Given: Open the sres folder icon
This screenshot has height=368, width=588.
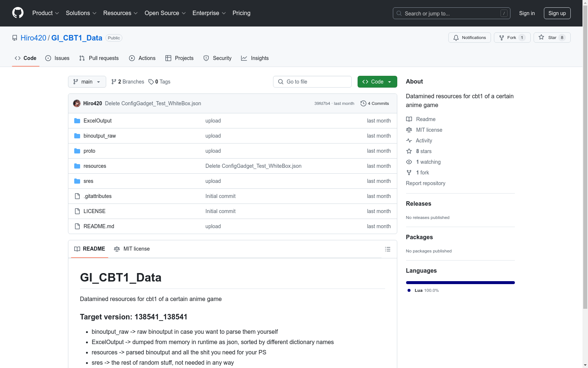Looking at the screenshot, I should (77, 181).
